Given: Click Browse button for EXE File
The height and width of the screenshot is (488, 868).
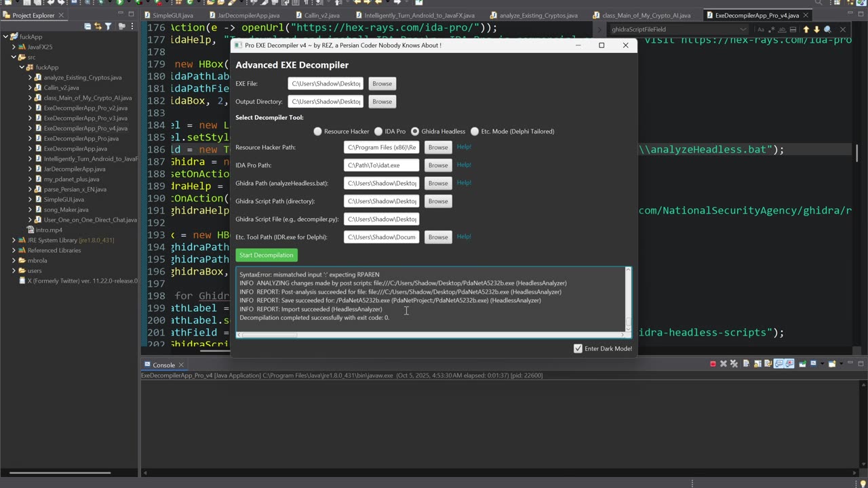Looking at the screenshot, I should (x=382, y=83).
